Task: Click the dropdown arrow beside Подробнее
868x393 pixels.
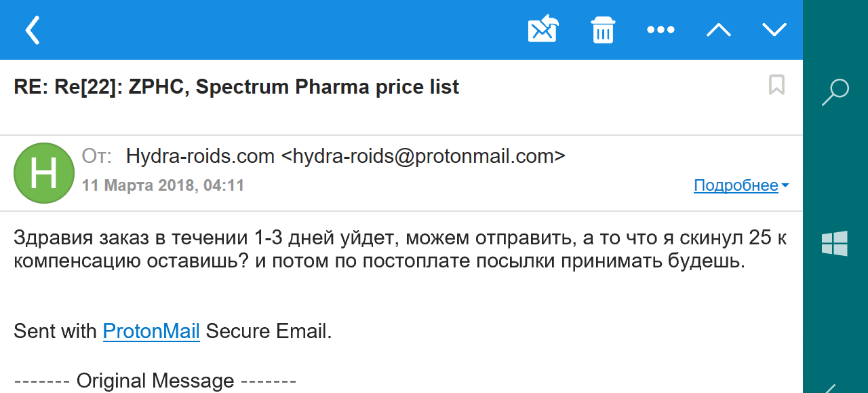Action: [785, 185]
